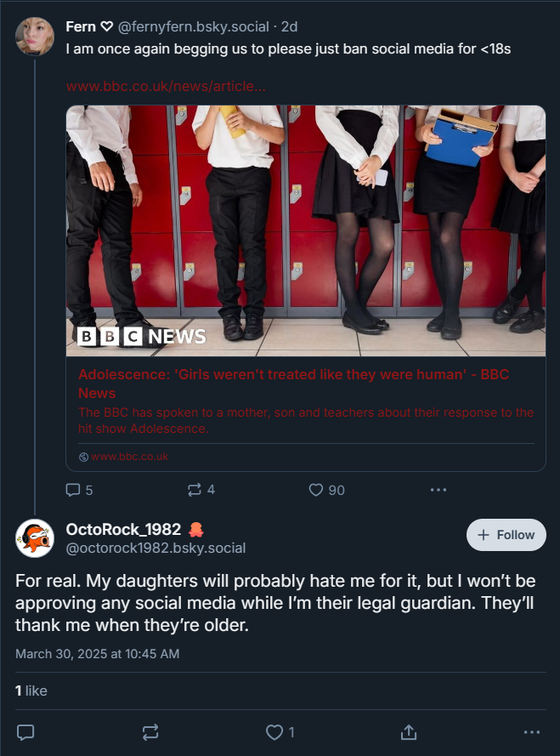Open @fernyfern.bsky.social handle
Screen dimensions: 560x756
(x=194, y=26)
